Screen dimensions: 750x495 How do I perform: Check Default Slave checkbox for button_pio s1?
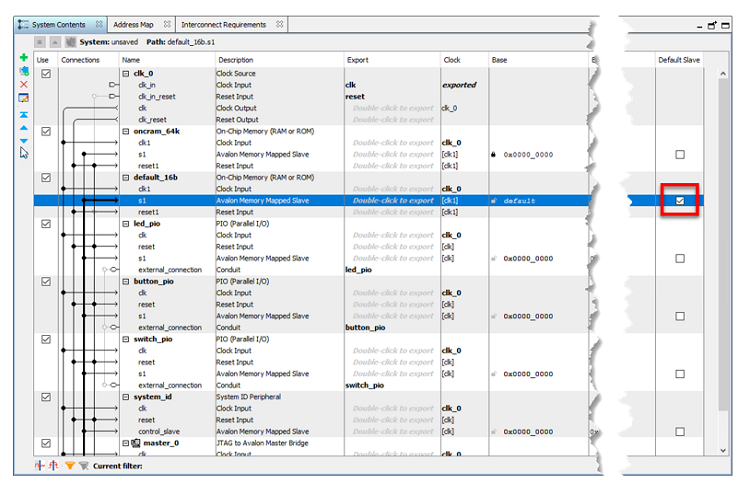680,316
